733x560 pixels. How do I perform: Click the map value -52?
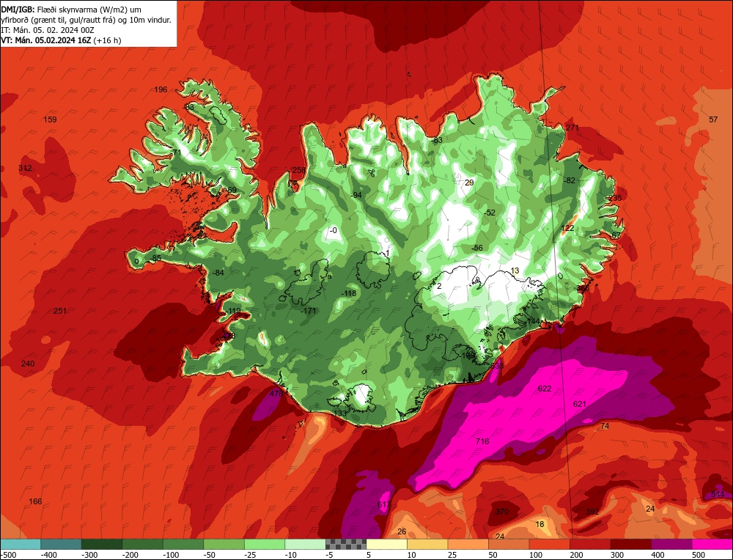[490, 213]
